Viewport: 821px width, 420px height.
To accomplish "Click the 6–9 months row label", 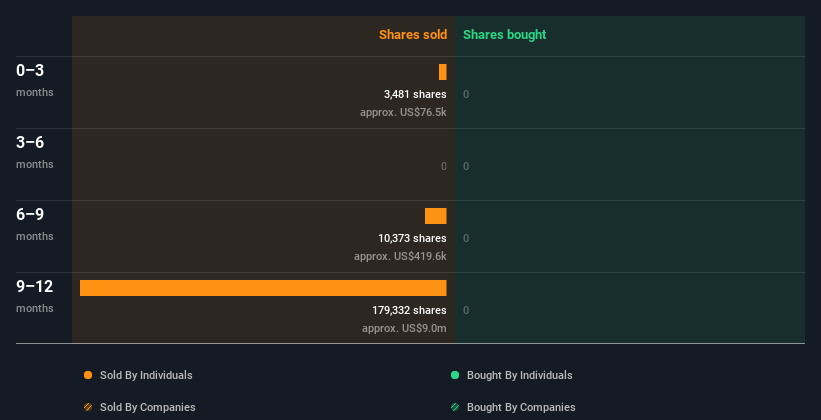I will pyautogui.click(x=31, y=215).
